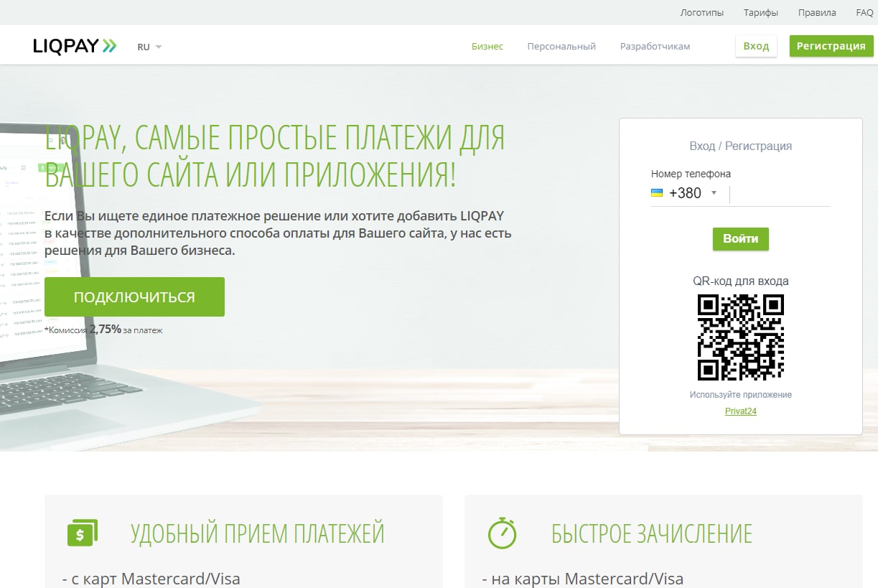Click the БЫСТРОЕ ЗАЧИСЛЕНИЕ heading
Screen dimensions: 878x588
(652, 533)
